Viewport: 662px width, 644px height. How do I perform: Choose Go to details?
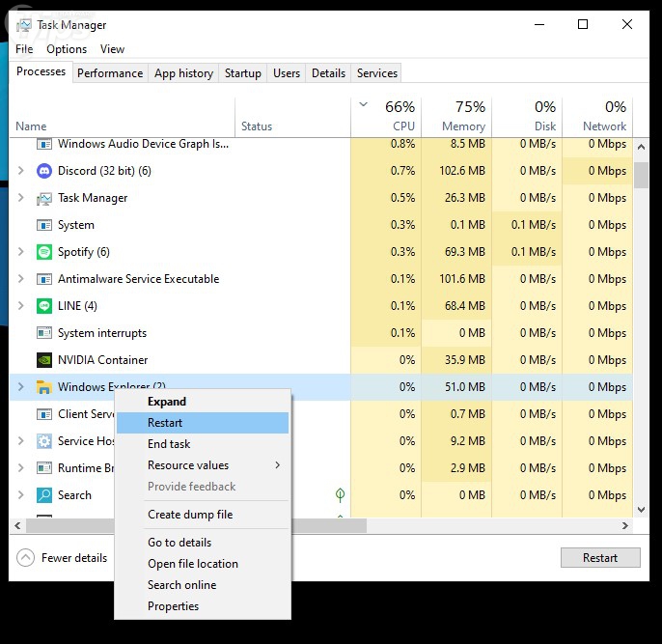pyautogui.click(x=203, y=543)
